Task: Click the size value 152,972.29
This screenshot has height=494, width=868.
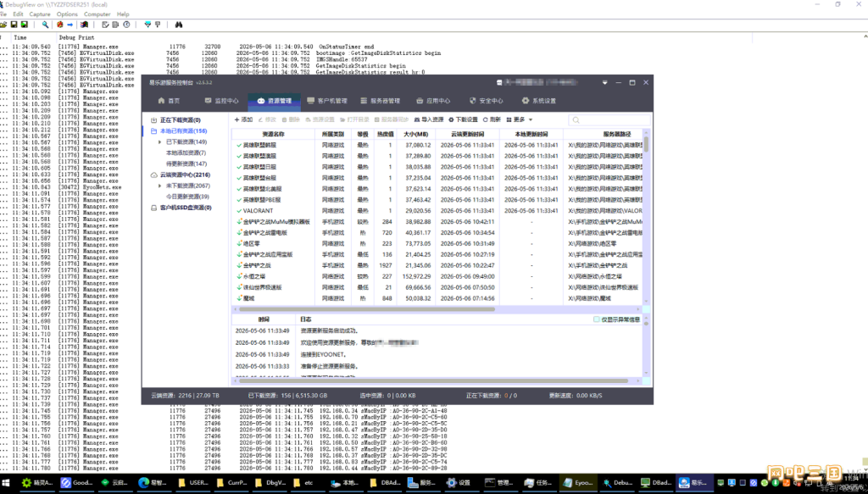Action: click(415, 276)
